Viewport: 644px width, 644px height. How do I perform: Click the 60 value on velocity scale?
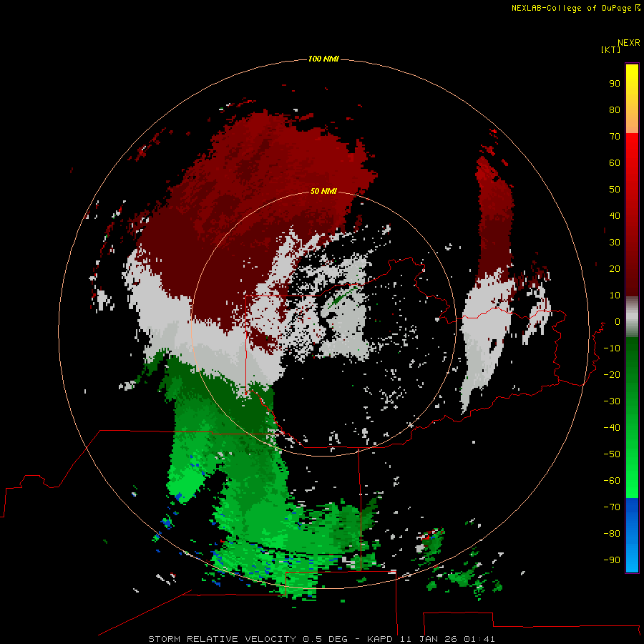tap(615, 162)
